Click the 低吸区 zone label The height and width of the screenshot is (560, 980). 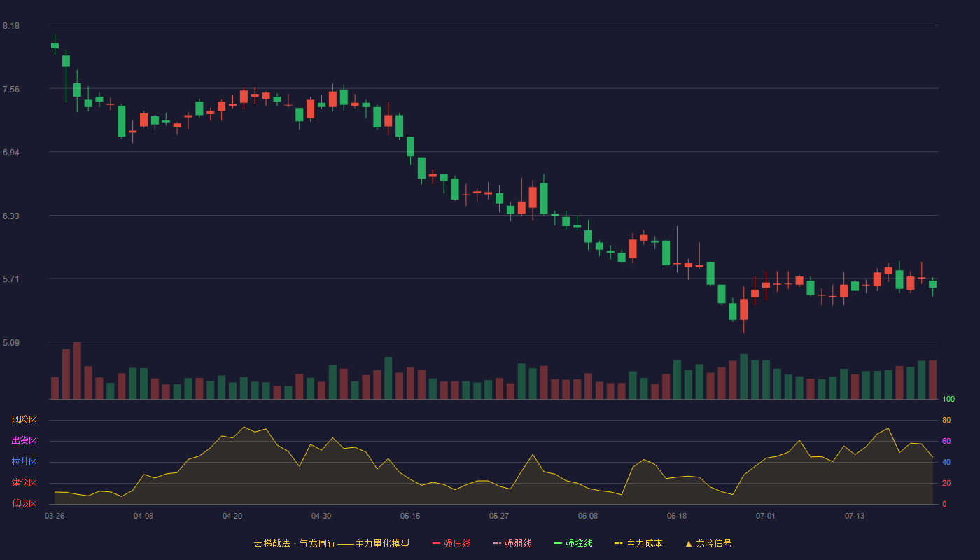24,504
